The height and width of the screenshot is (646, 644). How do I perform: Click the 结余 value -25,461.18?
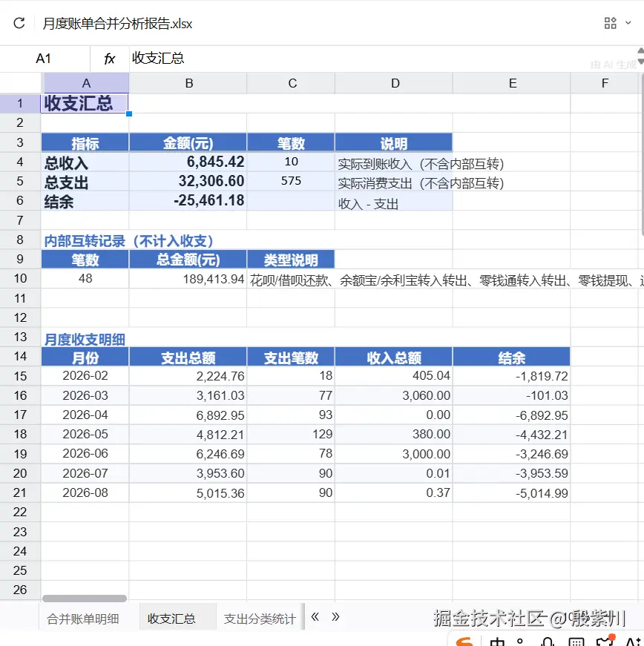coord(188,201)
